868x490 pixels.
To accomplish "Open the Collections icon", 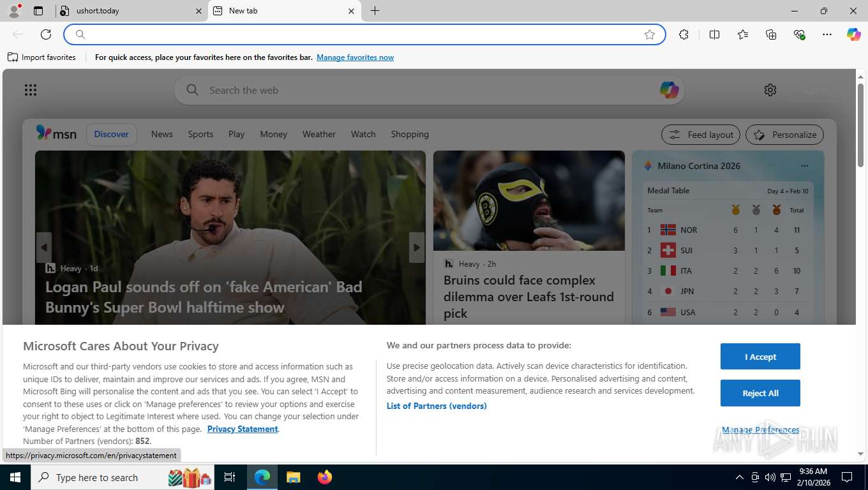I will [x=771, y=34].
